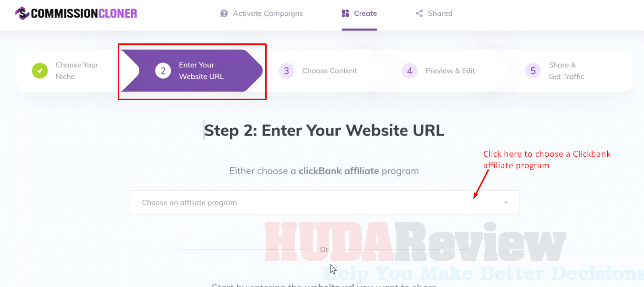The height and width of the screenshot is (287, 644).
Task: Click the Commission Cloner logo icon
Action: (x=22, y=13)
